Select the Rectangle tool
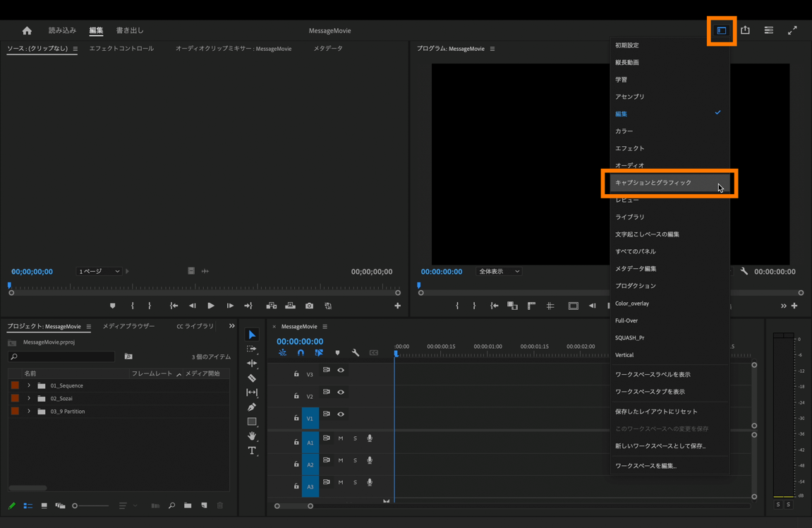The image size is (812, 528). tap(252, 421)
